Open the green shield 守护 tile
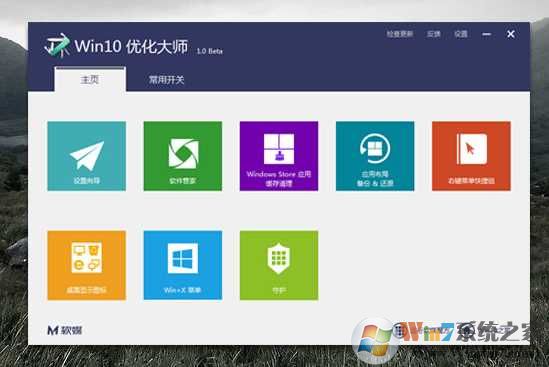The image size is (549, 367). tap(279, 265)
